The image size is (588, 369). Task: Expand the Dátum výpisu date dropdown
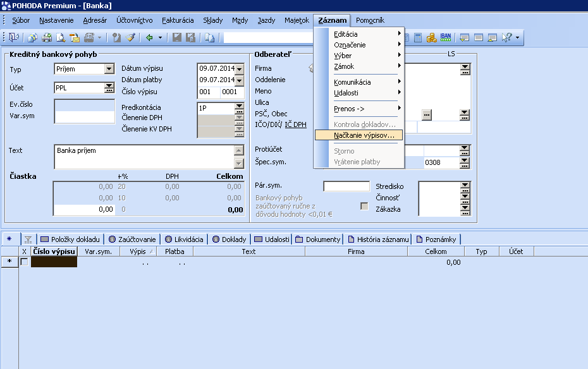239,69
